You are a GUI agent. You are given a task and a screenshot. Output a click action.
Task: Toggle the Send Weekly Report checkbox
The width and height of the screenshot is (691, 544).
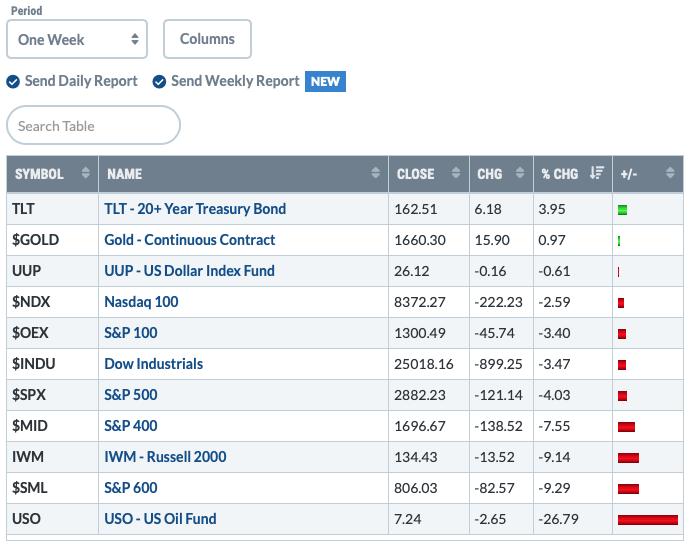click(159, 82)
